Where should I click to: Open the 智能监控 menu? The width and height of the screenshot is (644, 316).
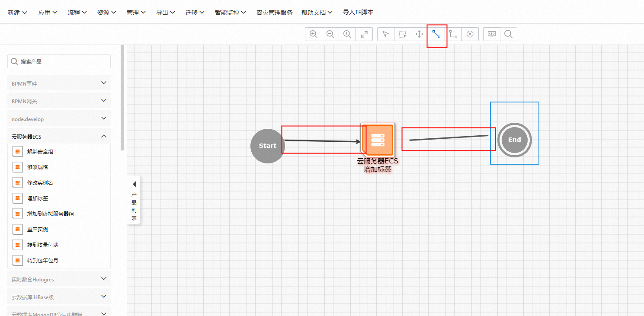tap(231, 13)
